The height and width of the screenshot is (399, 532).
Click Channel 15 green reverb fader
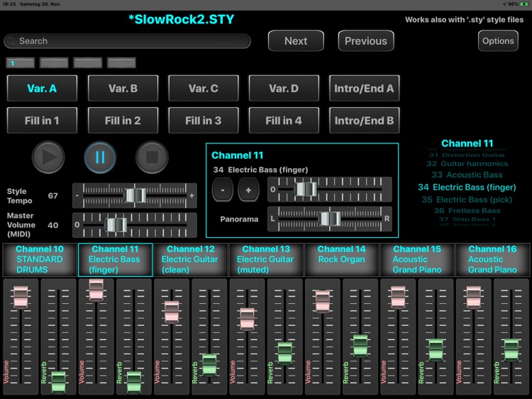pyautogui.click(x=436, y=350)
